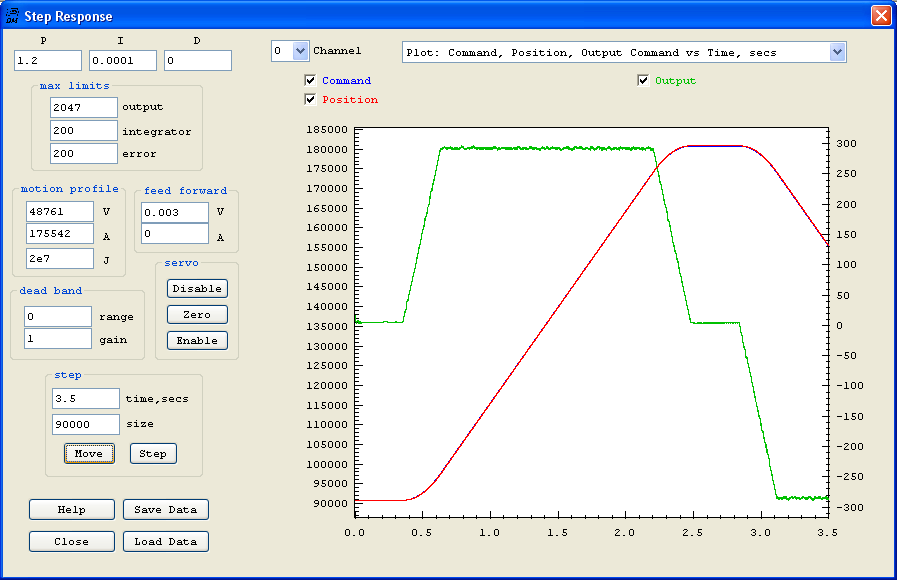This screenshot has height=580, width=897.
Task: Click the Step button
Action: 153,454
